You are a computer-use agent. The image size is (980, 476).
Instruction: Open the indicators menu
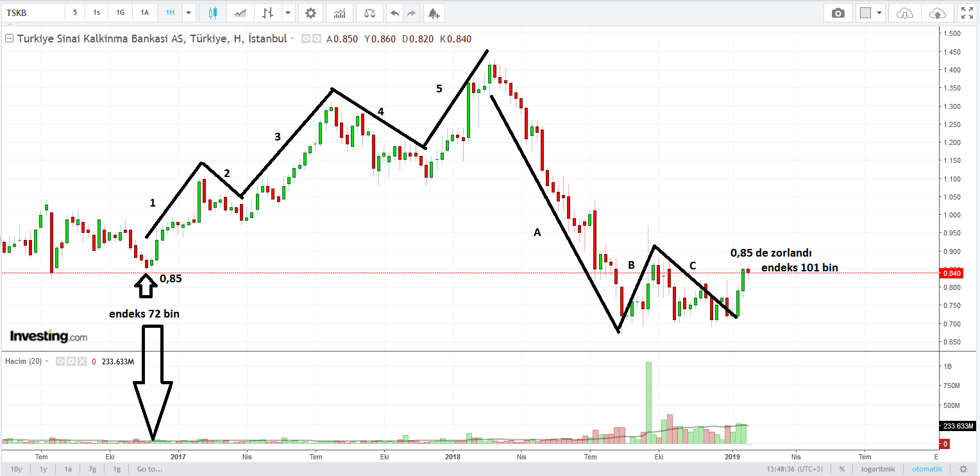[339, 13]
